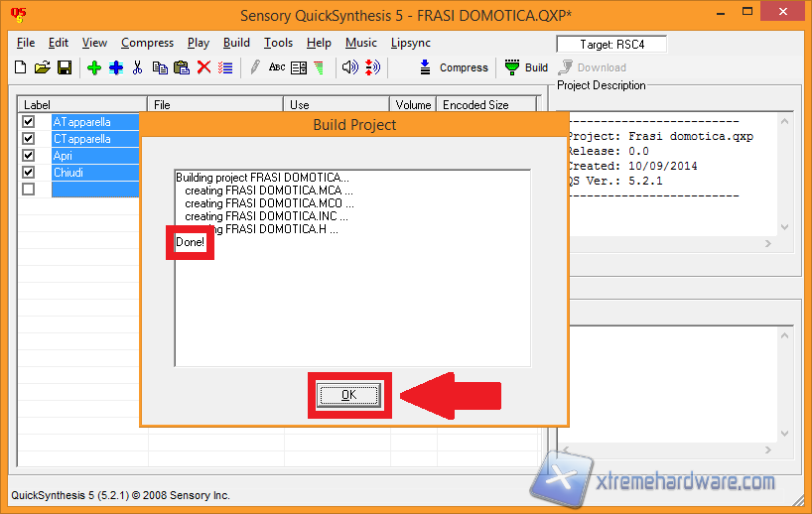Click the Build toolbar button
The image size is (812, 514).
tap(526, 67)
